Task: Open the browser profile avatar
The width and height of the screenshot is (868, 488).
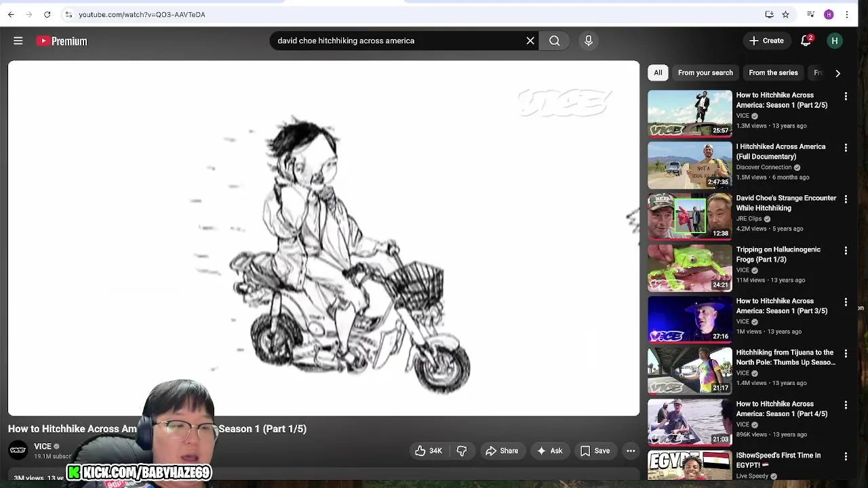Action: tap(829, 14)
